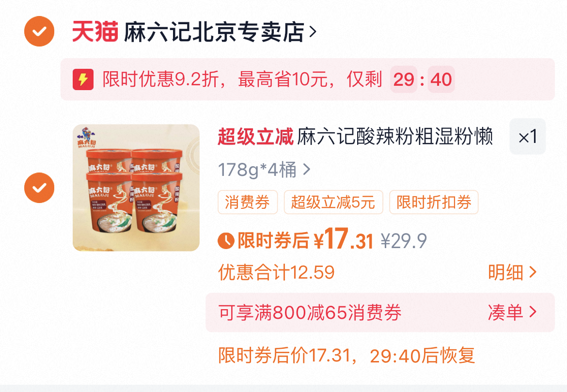Screen dimensions: 567x392
Task: Open the 麻六记酸辣粉粗湿粉 product title
Action: pyautogui.click(x=395, y=137)
